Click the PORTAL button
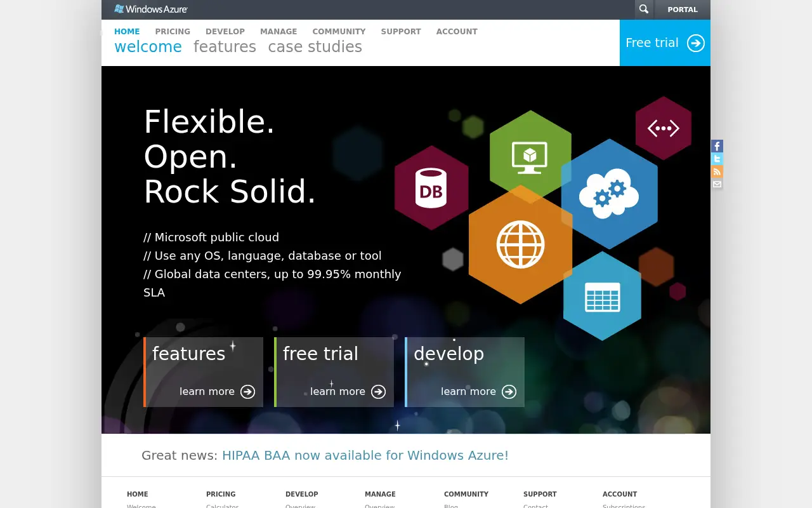This screenshot has width=812, height=508. click(683, 10)
